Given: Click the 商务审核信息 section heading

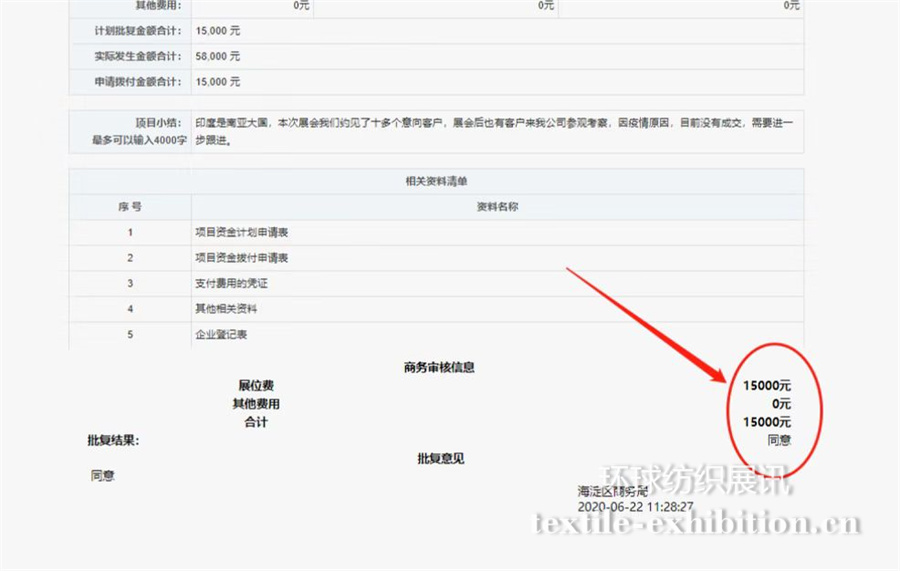Looking at the screenshot, I should 439,367.
